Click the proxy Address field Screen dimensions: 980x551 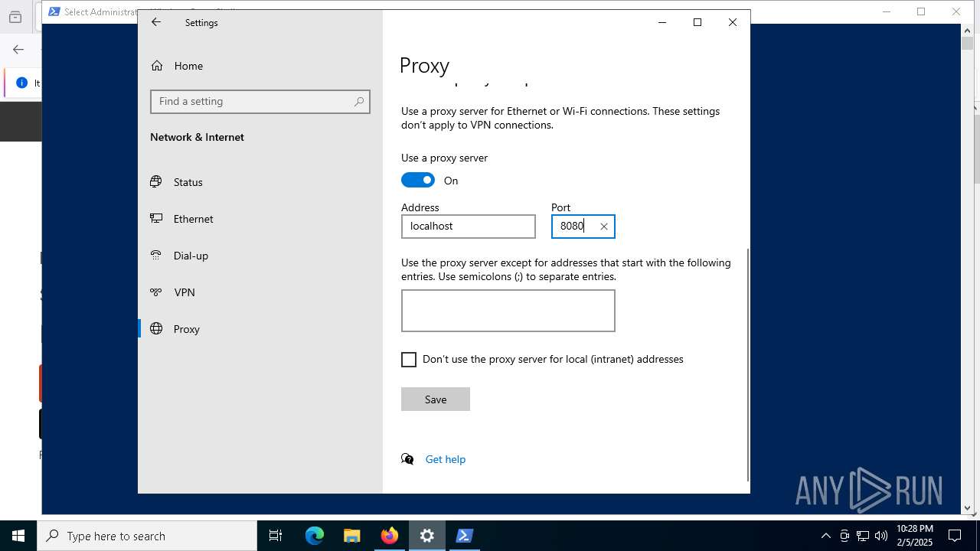pyautogui.click(x=469, y=227)
